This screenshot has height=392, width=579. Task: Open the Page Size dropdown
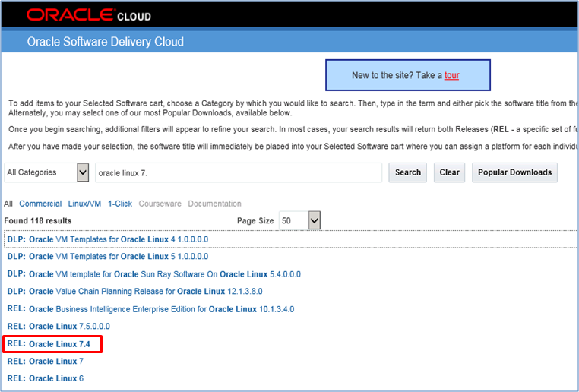pyautogui.click(x=299, y=220)
